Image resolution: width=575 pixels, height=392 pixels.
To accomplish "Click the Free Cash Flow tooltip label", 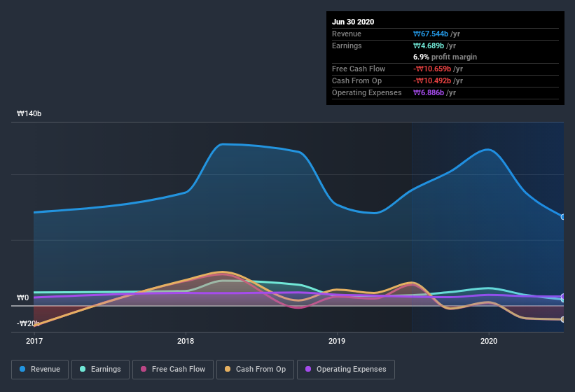I will click(359, 69).
